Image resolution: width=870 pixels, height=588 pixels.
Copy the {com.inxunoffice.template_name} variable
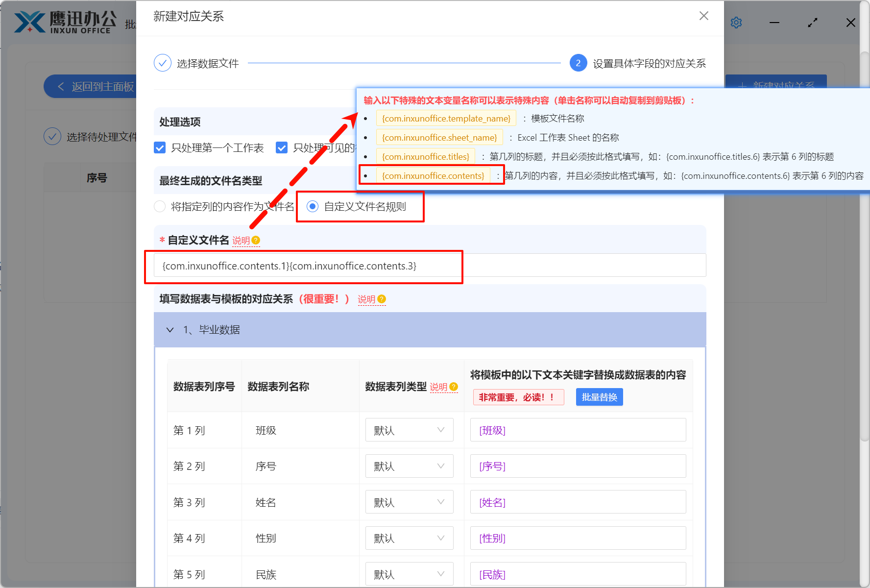[445, 118]
